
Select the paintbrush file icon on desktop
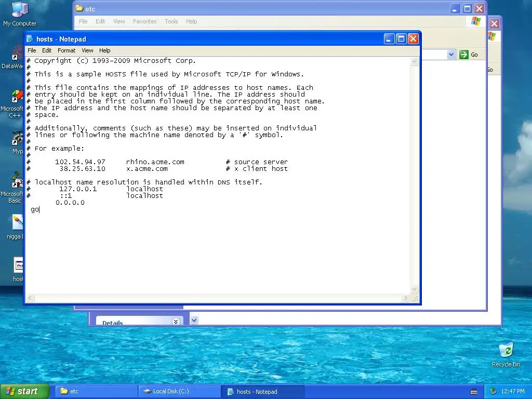(18, 222)
